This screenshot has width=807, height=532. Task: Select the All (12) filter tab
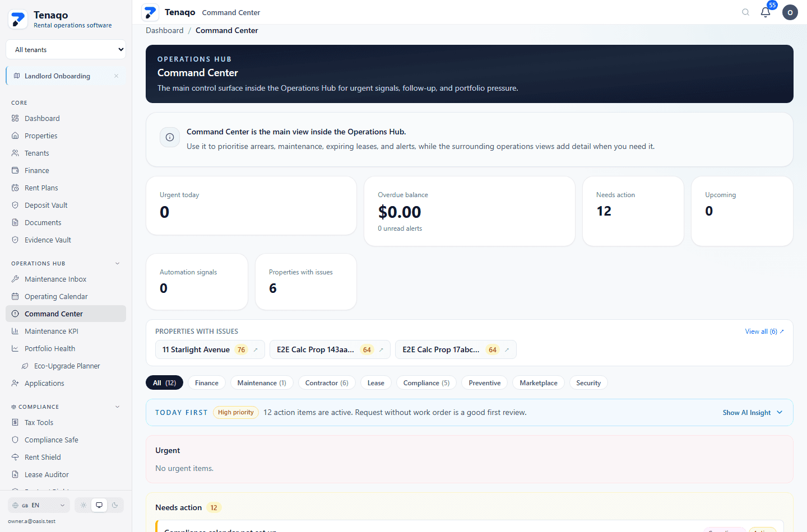click(164, 382)
